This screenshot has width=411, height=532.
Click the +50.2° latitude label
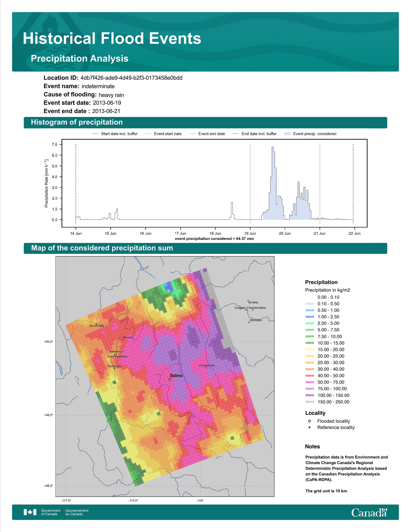point(49,342)
